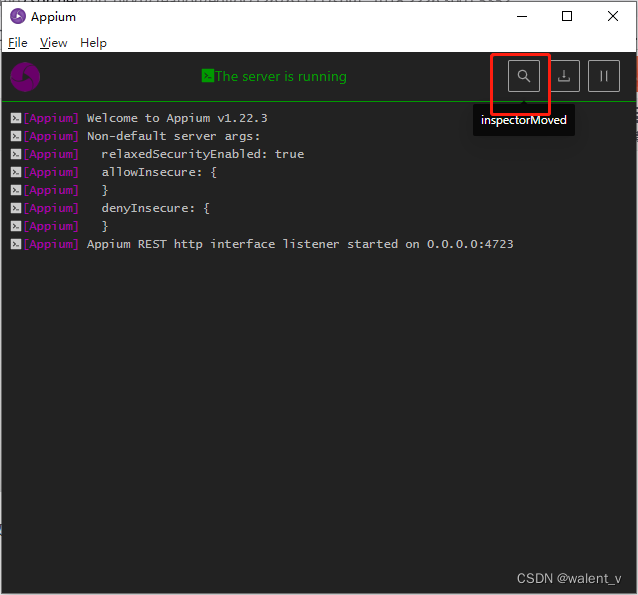
Task: Click the Appium icon in the title bar
Action: click(18, 17)
